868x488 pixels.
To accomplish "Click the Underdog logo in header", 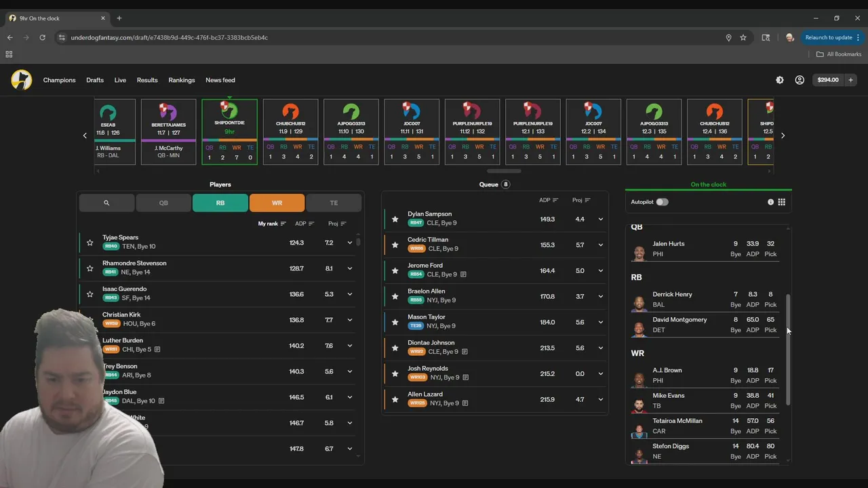I will pyautogui.click(x=21, y=80).
